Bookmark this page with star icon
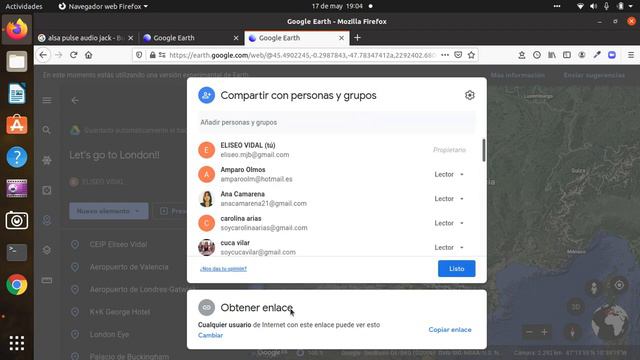640x360 pixels. click(x=471, y=55)
